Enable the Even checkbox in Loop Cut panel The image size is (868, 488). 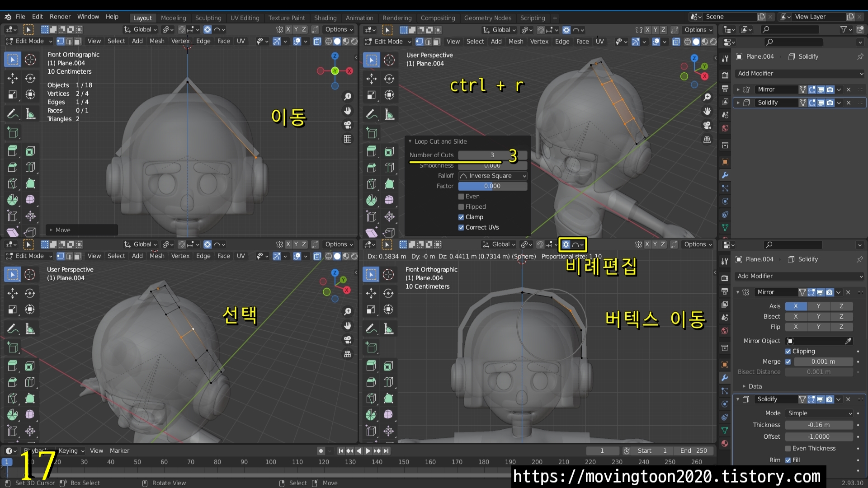point(461,197)
